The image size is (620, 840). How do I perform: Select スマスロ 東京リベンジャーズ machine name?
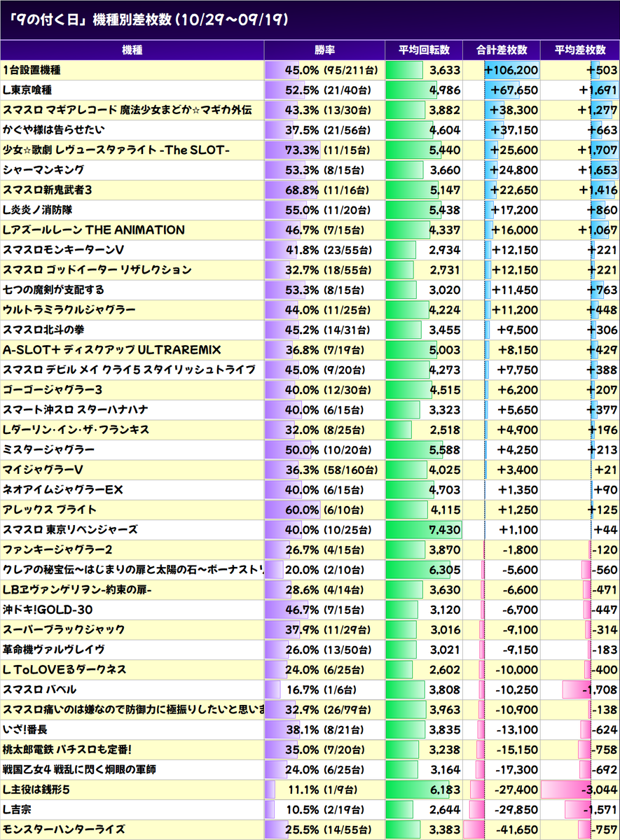click(70, 529)
